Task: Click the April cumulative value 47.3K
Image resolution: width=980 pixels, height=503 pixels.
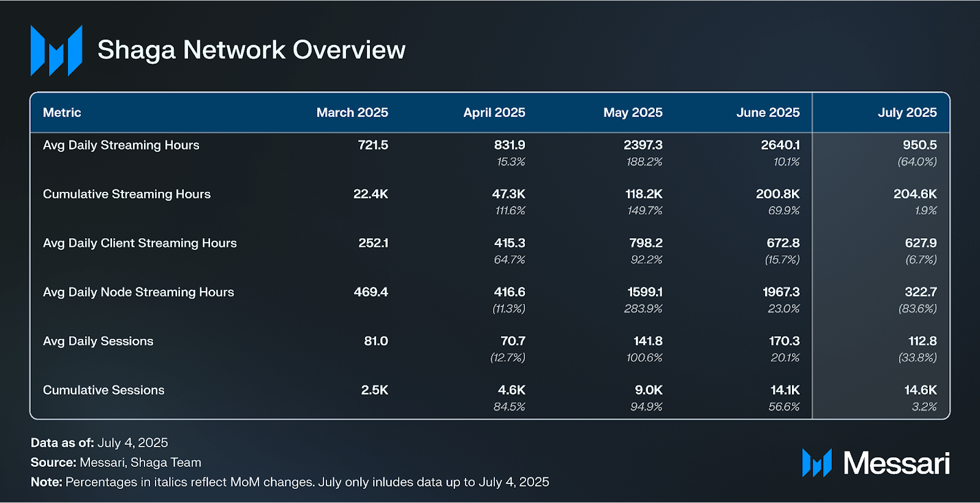Action: pos(508,194)
